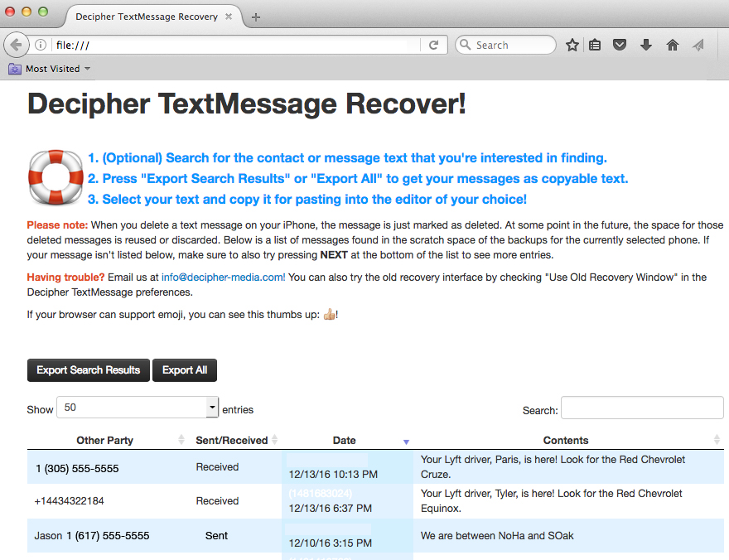The width and height of the screenshot is (729, 560).
Task: Bookmark this page with the star icon
Action: [x=572, y=45]
